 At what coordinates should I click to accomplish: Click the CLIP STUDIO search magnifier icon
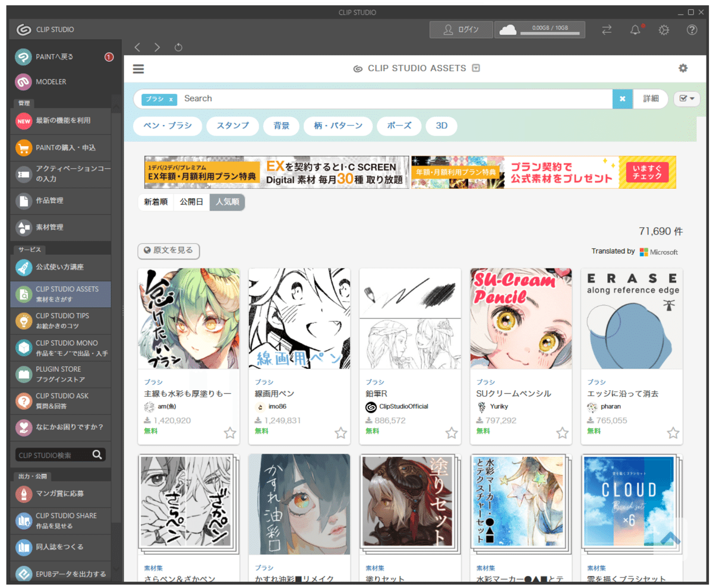pyautogui.click(x=97, y=456)
